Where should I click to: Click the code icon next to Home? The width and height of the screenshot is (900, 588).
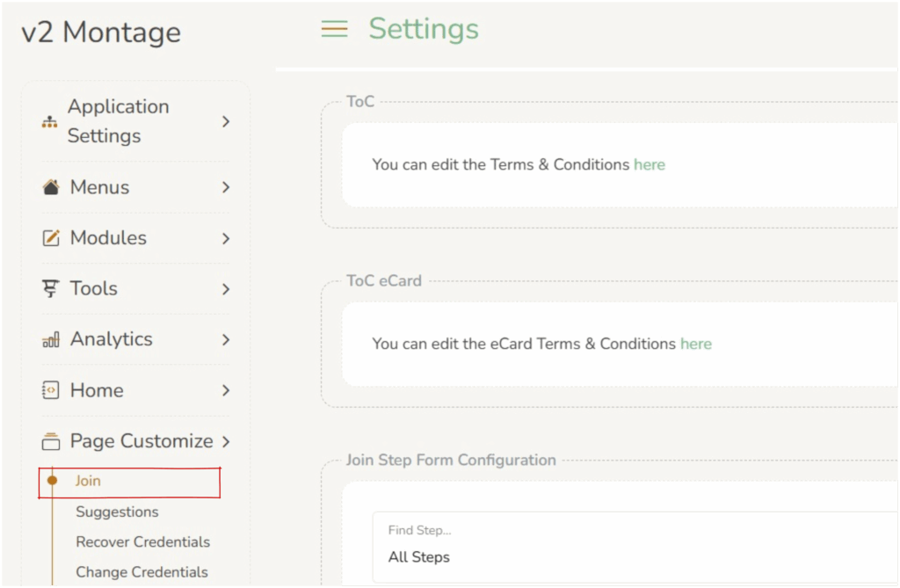[51, 390]
